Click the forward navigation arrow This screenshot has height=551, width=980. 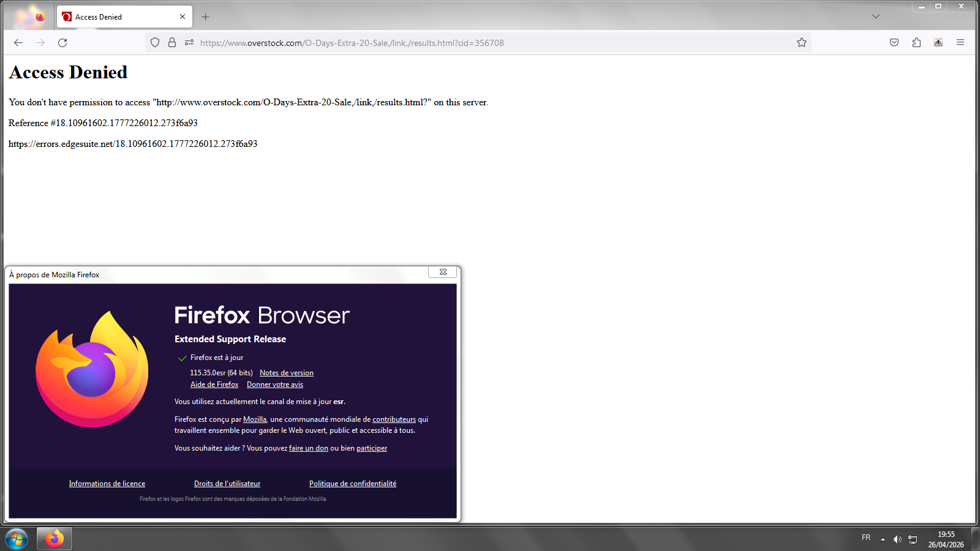point(40,43)
